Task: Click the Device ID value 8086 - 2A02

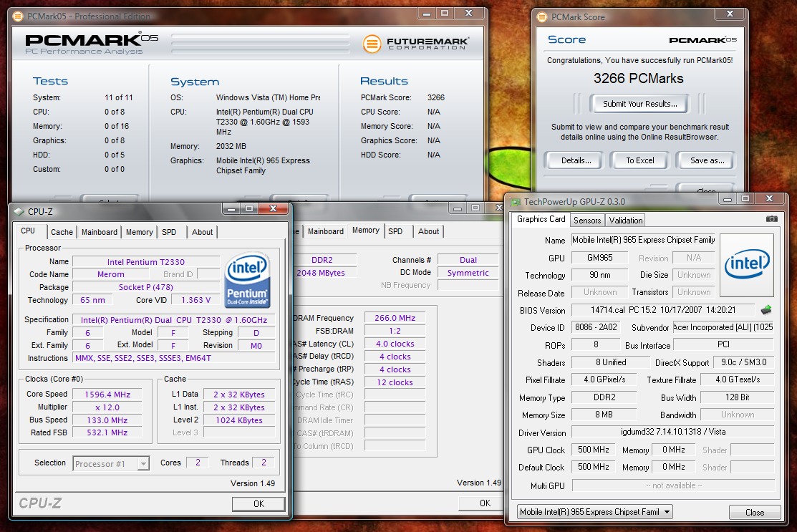Action: pos(596,327)
